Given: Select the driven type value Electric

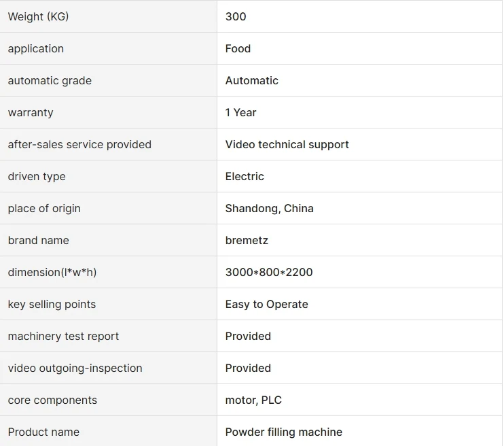Looking at the screenshot, I should 245,176.
